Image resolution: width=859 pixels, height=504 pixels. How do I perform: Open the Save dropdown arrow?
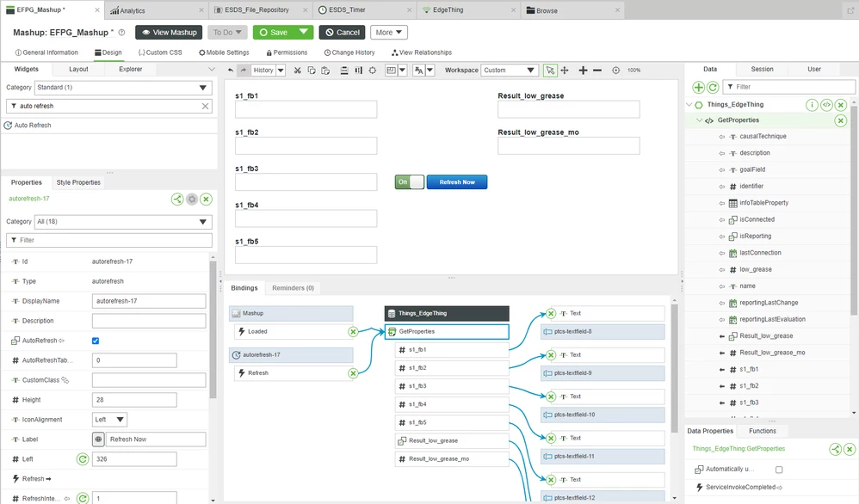304,33
